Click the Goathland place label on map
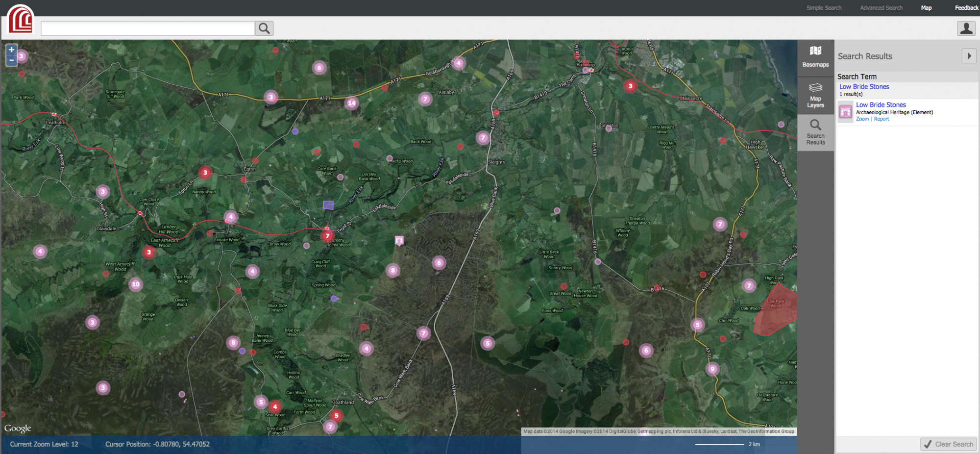 [343, 403]
